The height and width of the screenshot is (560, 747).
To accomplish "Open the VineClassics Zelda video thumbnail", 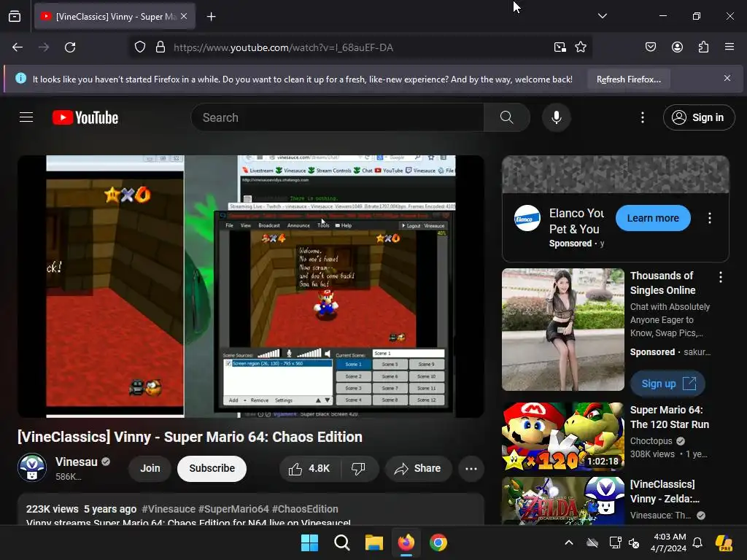I will pos(563,500).
